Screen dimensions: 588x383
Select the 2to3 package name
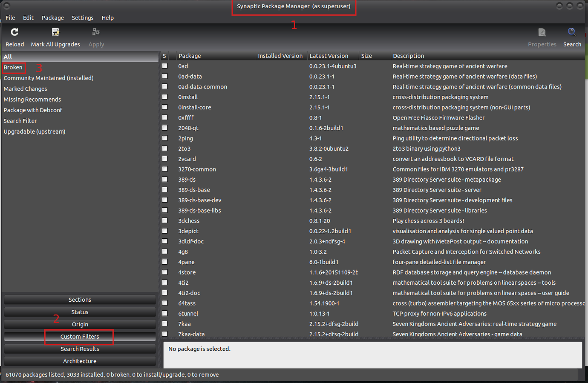point(184,149)
